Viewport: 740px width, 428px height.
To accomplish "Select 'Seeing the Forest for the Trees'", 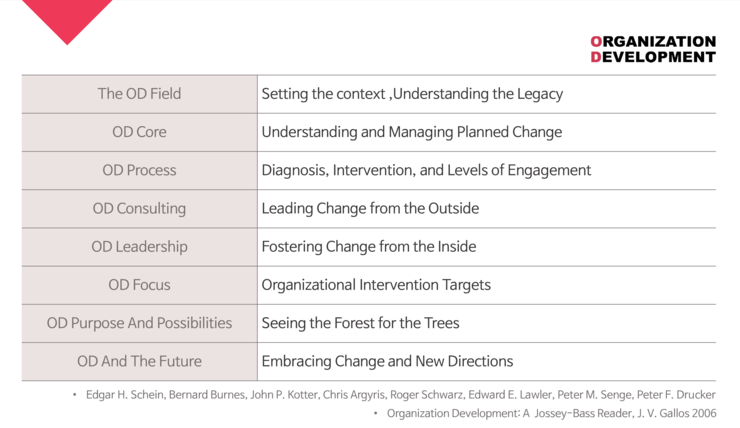I will tap(360, 323).
